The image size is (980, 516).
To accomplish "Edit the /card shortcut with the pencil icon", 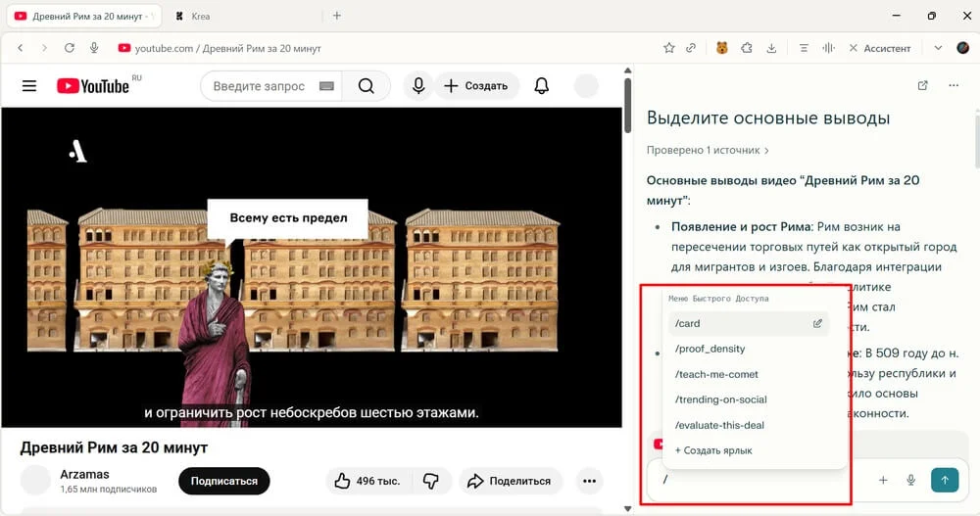I will [817, 323].
